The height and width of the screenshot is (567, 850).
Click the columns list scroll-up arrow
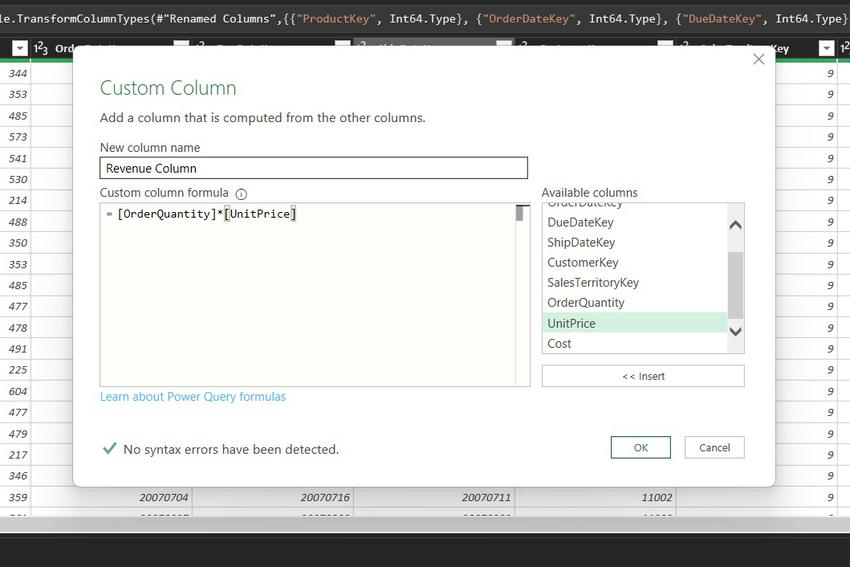736,224
